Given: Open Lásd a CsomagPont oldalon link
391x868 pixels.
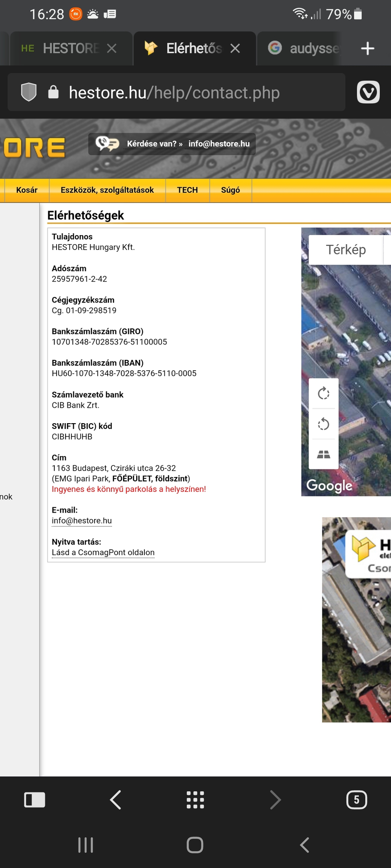Looking at the screenshot, I should tap(103, 552).
